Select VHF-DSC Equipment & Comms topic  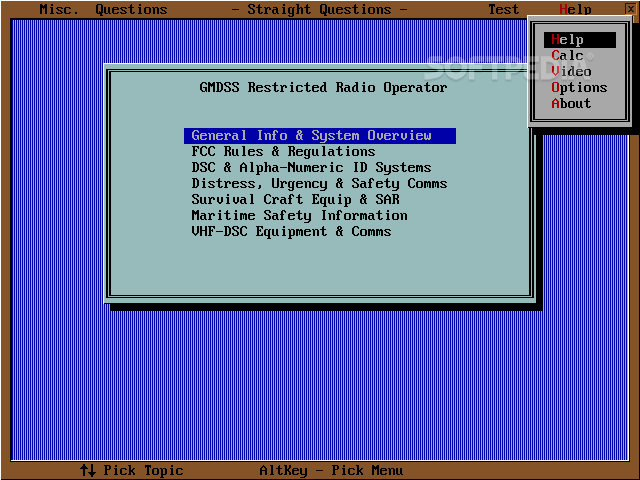[x=291, y=231]
